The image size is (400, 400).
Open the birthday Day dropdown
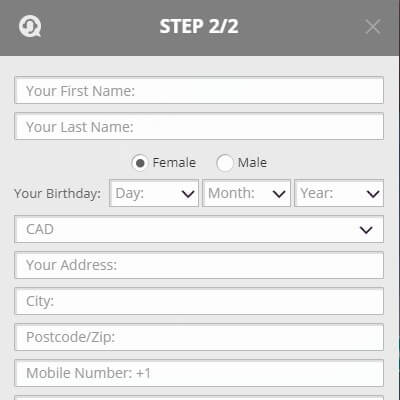click(154, 193)
